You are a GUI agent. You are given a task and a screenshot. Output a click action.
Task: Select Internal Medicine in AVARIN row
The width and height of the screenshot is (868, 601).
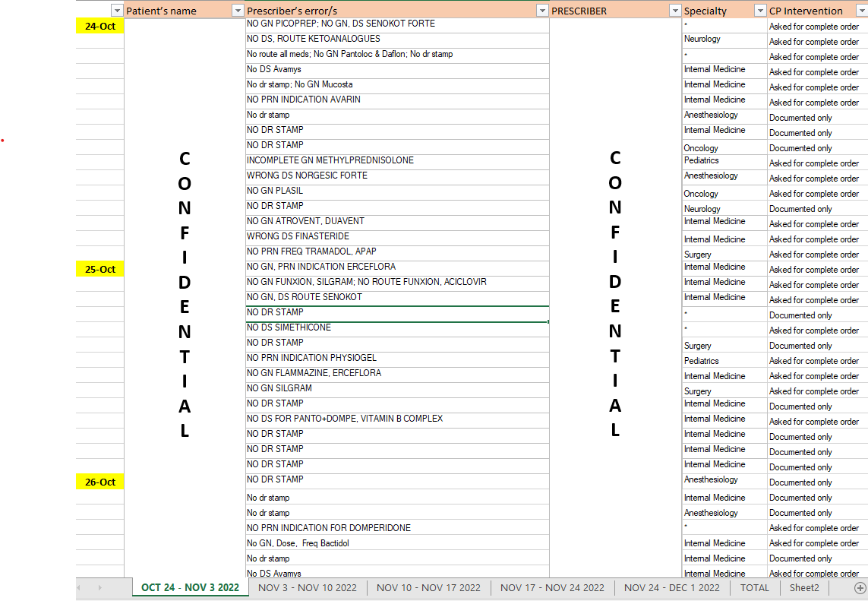click(x=724, y=101)
